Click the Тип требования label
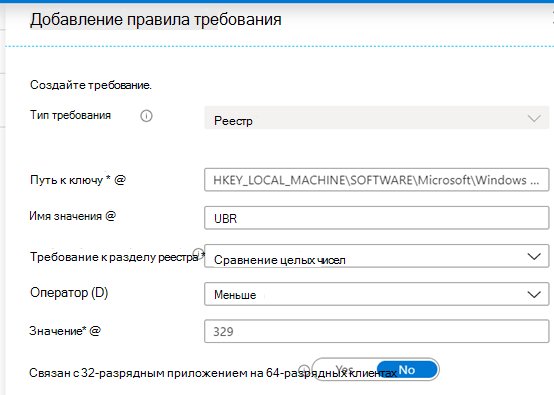 [70, 115]
